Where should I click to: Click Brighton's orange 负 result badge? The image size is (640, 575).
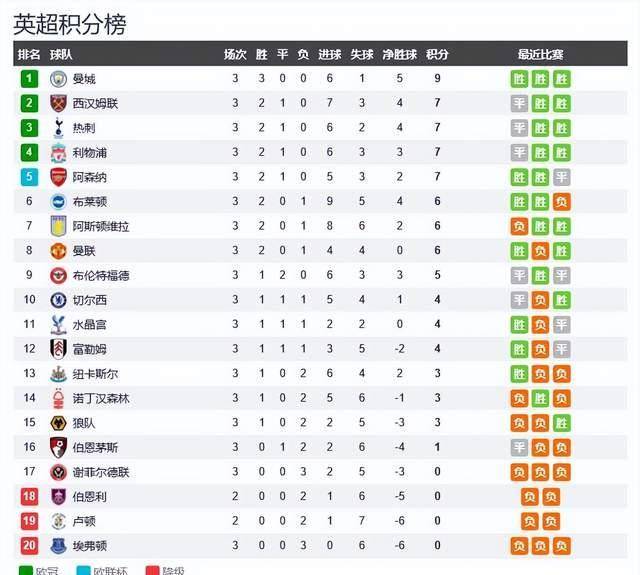pyautogui.click(x=562, y=202)
